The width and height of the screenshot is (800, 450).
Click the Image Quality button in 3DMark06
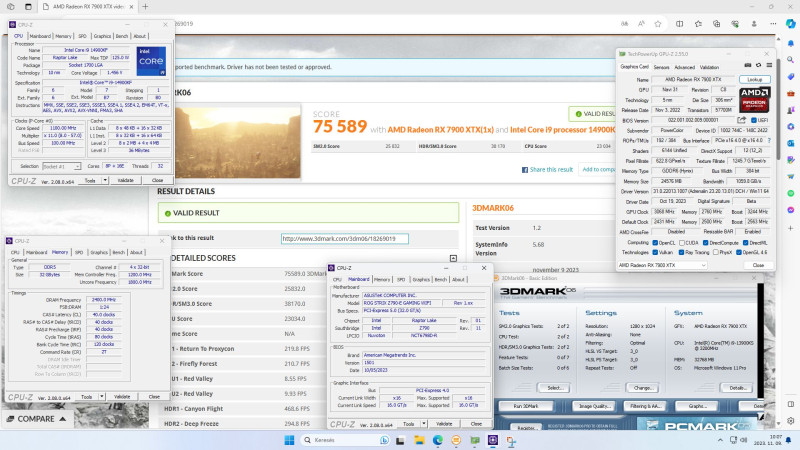pyautogui.click(x=594, y=406)
